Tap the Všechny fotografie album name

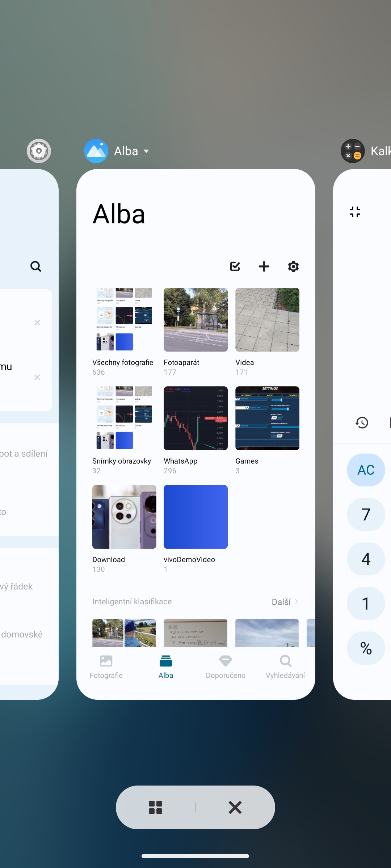[123, 362]
